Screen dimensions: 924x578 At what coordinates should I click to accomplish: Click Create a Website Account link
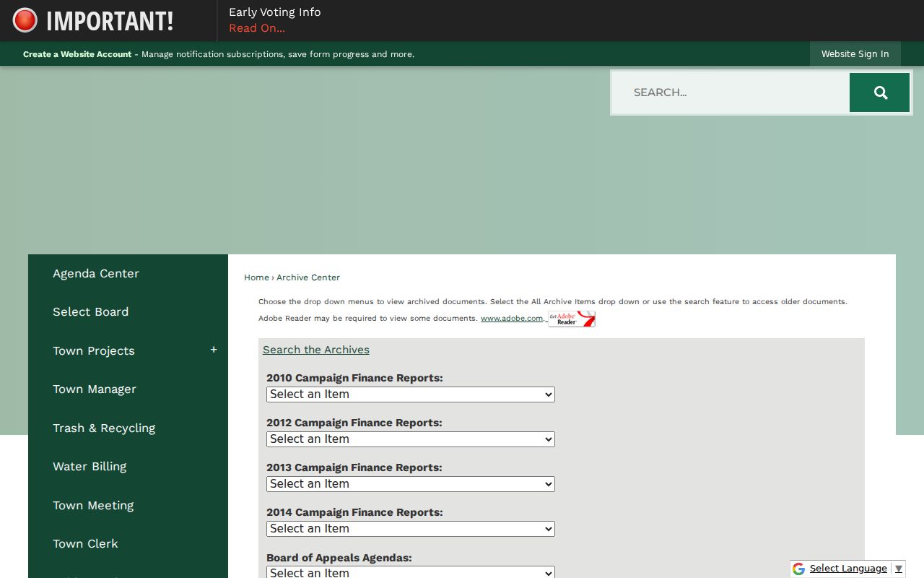(x=77, y=54)
